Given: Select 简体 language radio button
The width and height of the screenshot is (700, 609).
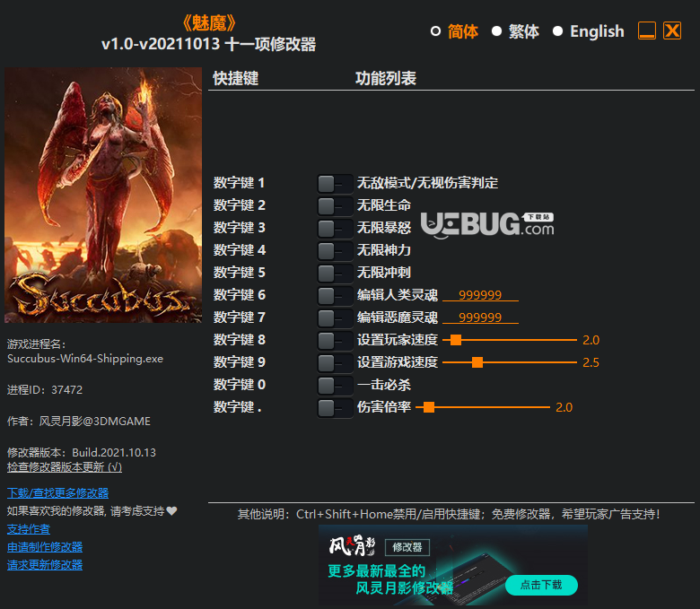Looking at the screenshot, I should tap(436, 31).
